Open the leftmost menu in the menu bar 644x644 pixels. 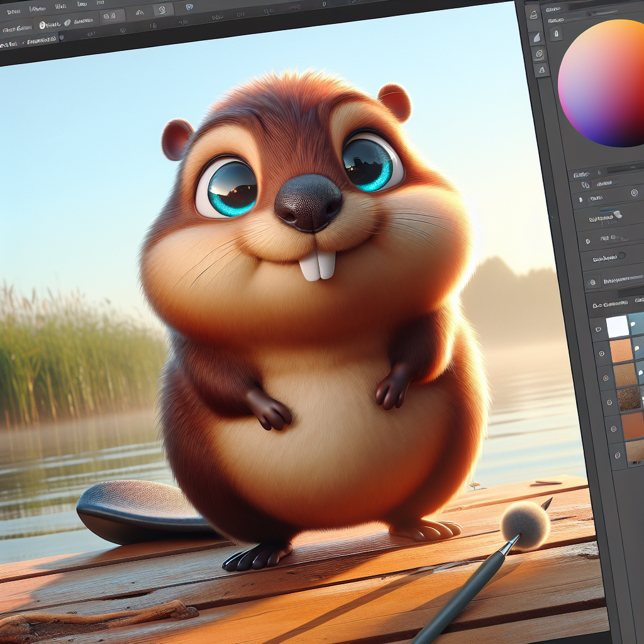pyautogui.click(x=14, y=11)
